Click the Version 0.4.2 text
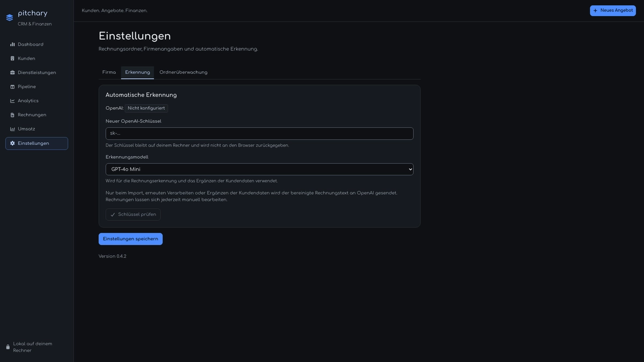 (112, 256)
